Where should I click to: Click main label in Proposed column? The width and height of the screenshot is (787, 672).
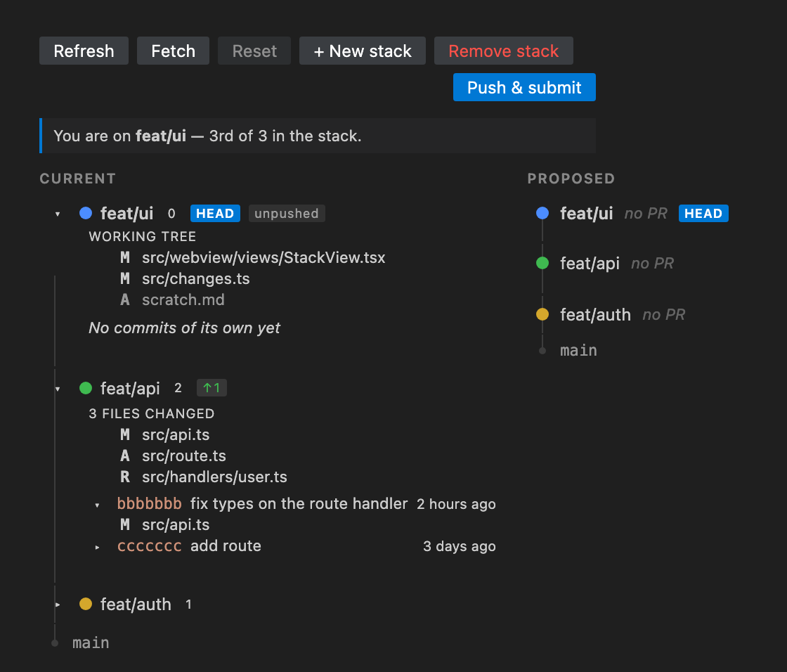coord(579,351)
